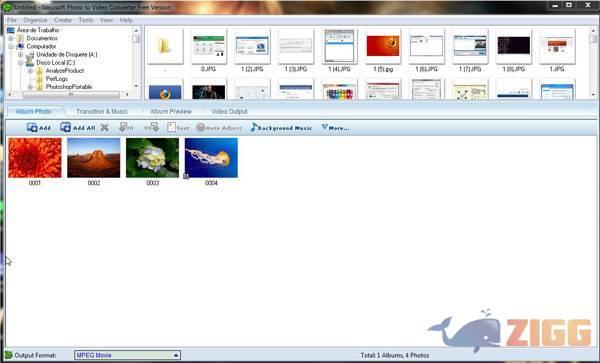600x363 pixels.
Task: Click the Text tool button
Action: (x=178, y=128)
